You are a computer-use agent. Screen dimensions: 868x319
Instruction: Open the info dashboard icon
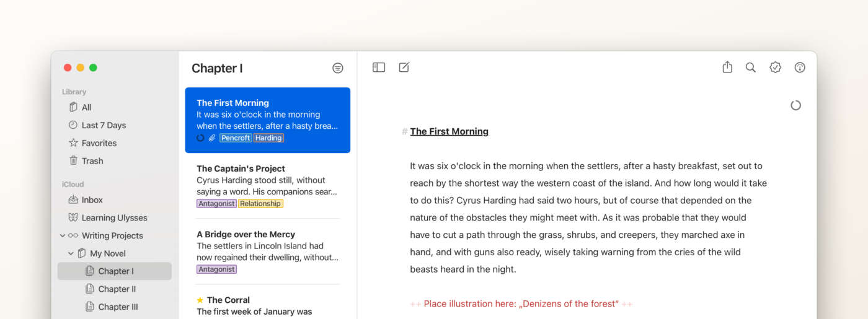[x=800, y=68]
